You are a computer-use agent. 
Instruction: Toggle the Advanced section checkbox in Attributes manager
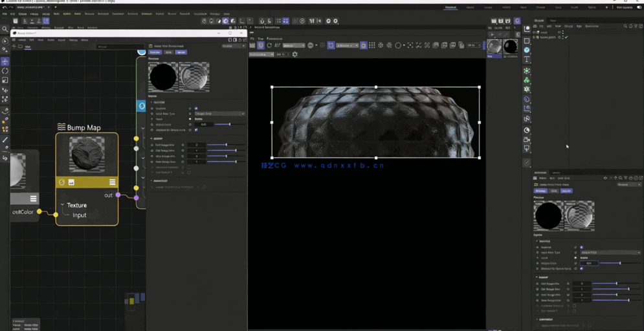589,325
